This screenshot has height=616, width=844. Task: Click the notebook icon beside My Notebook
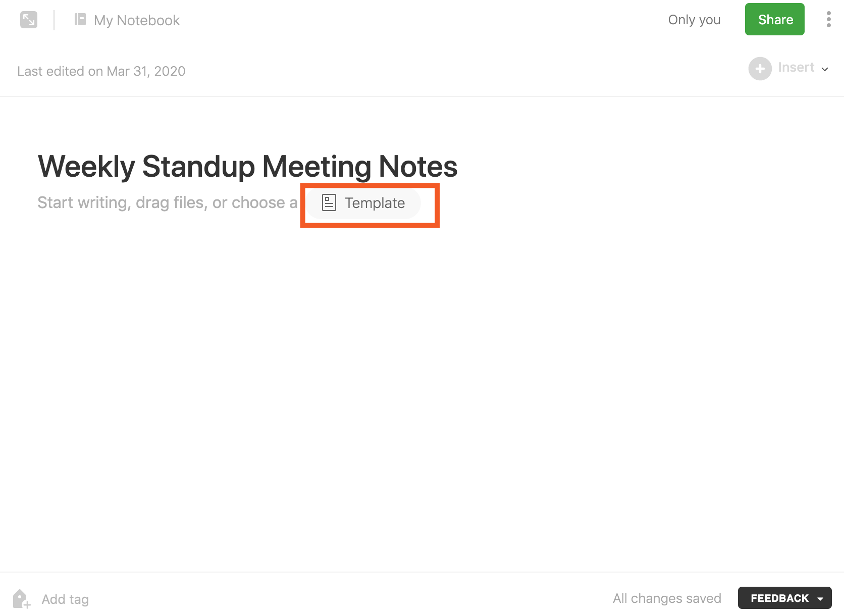click(80, 20)
